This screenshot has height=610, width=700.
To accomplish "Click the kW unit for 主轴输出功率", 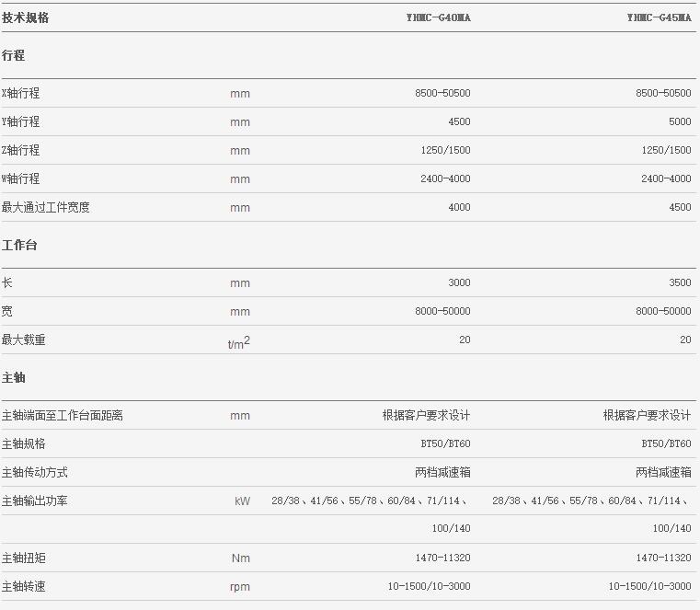I will click(x=243, y=501).
